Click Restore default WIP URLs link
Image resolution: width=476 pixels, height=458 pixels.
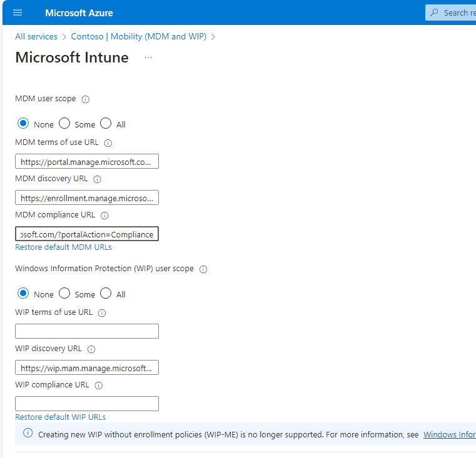coord(61,417)
